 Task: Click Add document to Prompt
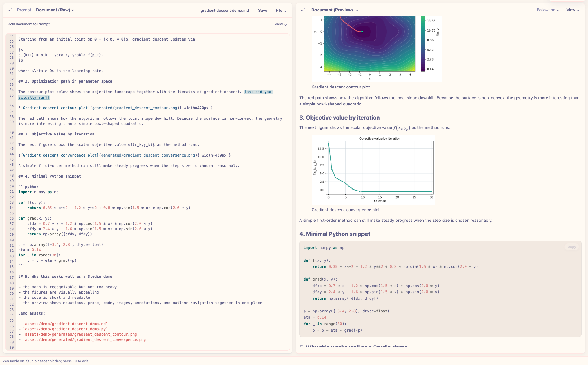[29, 24]
